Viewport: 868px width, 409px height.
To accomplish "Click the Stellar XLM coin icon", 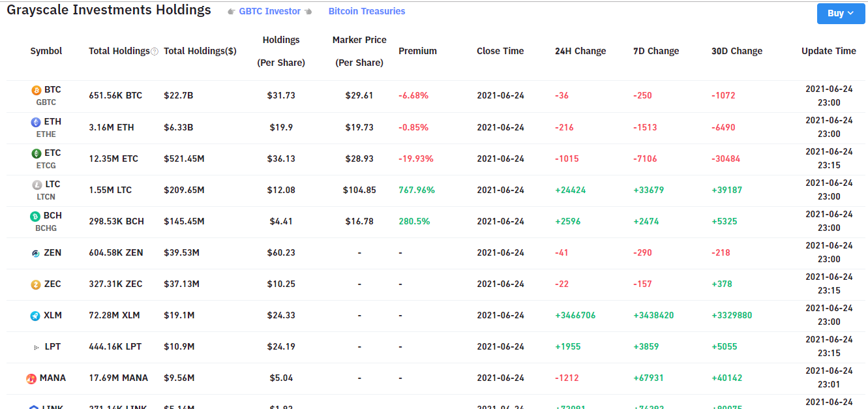I will [x=35, y=316].
